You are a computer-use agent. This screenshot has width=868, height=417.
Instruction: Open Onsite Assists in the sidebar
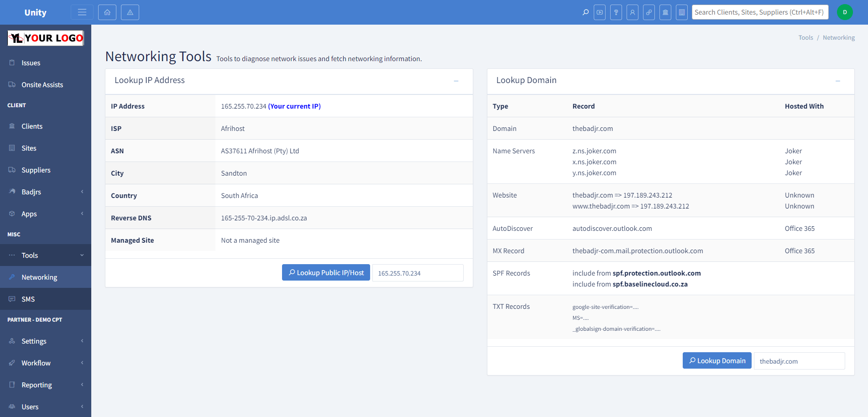coord(46,85)
